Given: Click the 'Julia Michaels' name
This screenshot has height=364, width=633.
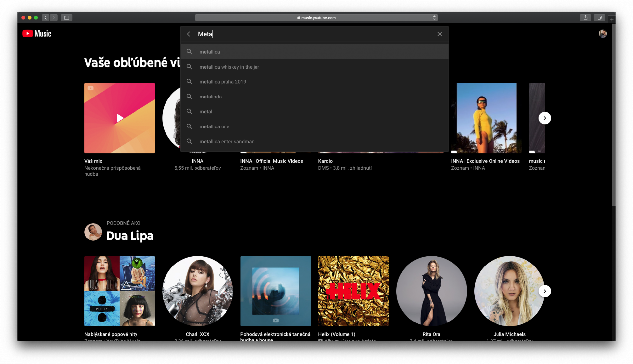Looking at the screenshot, I should pos(509,334).
